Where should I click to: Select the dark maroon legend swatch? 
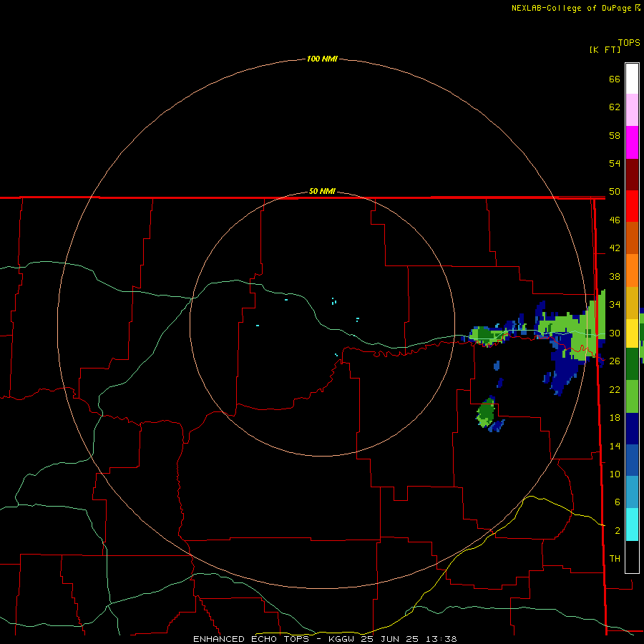(632, 175)
